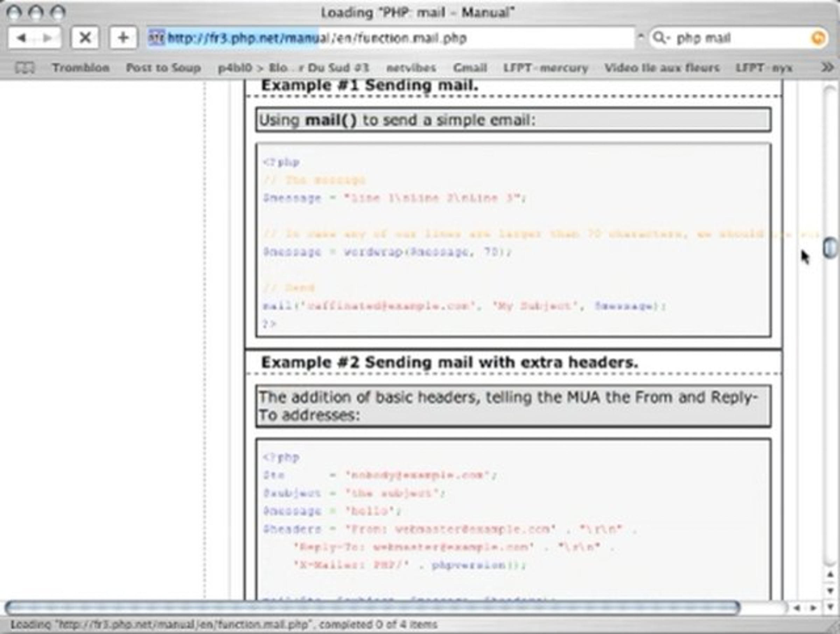Open the 'r Du Sud #3' bookmark

[x=334, y=68]
